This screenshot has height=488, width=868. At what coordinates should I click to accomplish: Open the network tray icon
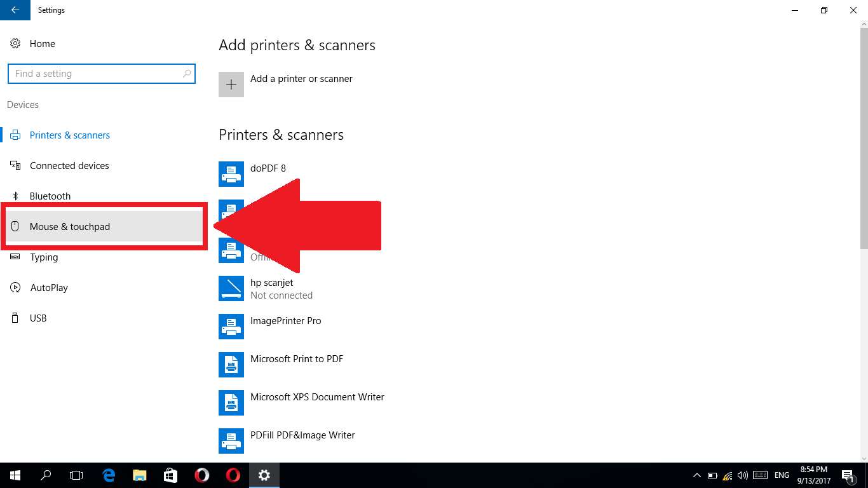(x=728, y=475)
